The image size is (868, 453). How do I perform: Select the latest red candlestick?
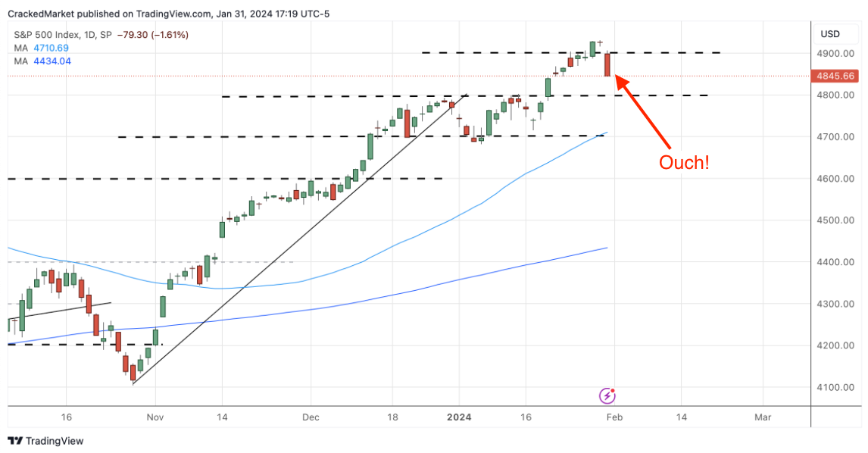point(607,64)
